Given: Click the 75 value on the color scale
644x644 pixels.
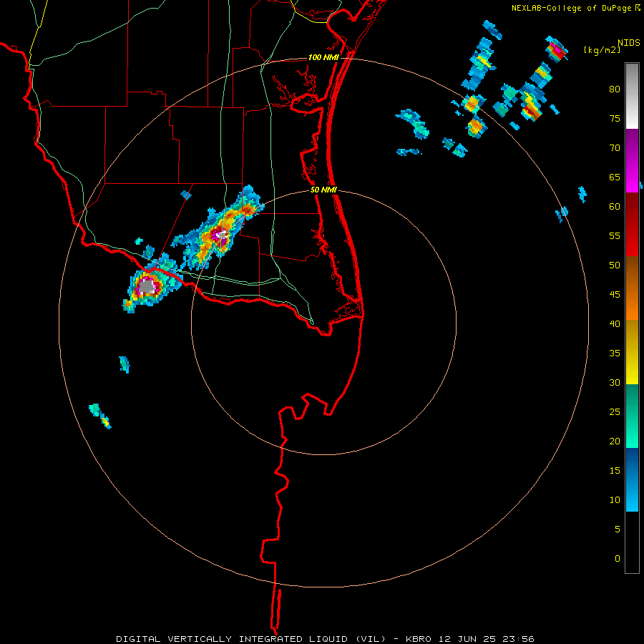Looking at the screenshot, I should [615, 118].
